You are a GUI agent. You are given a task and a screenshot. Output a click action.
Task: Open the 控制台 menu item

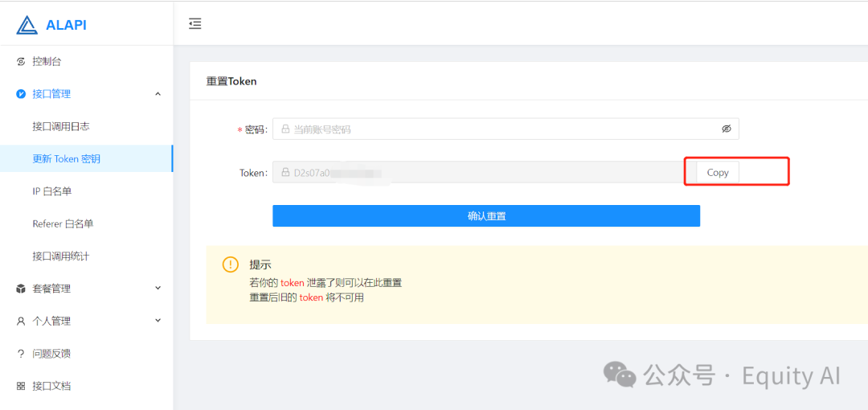click(x=86, y=61)
